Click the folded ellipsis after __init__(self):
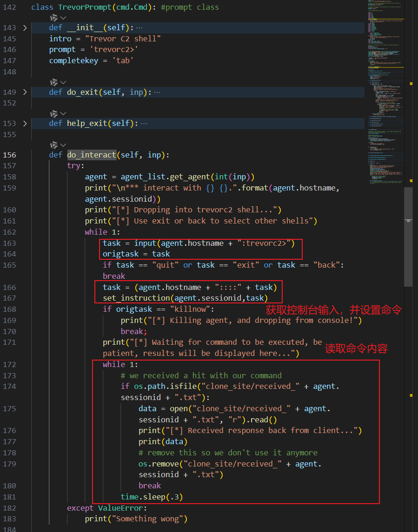418x532 pixels. click(x=139, y=28)
